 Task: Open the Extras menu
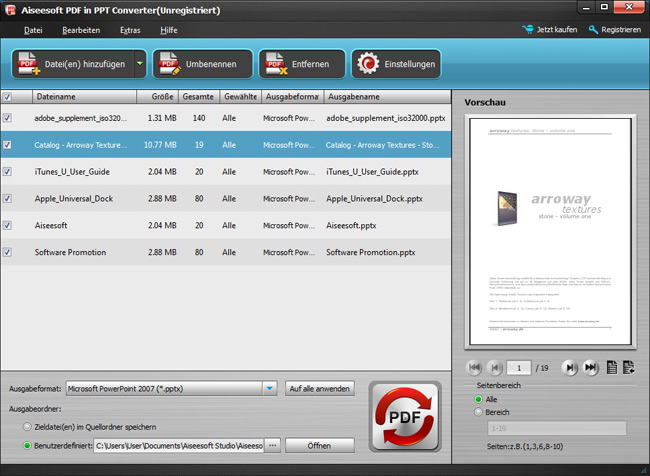pos(130,30)
